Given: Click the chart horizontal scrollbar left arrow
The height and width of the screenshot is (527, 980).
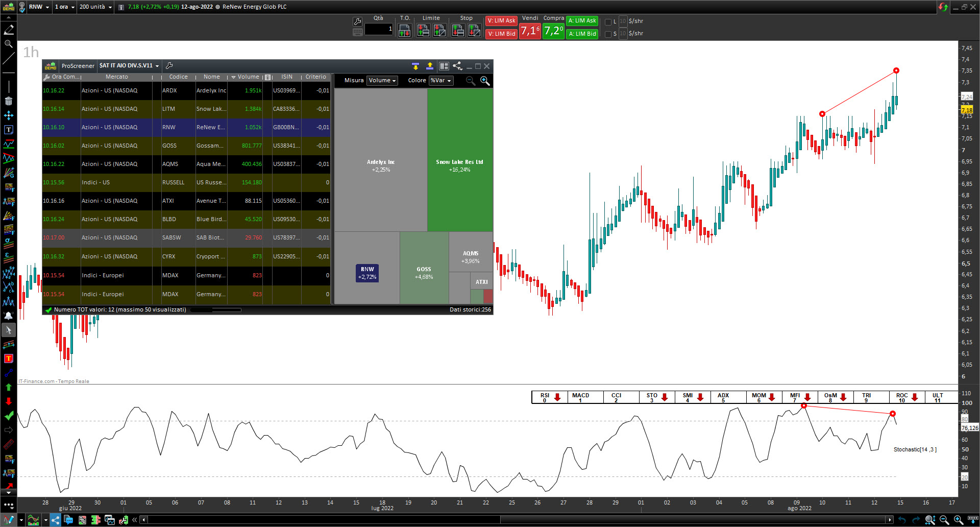Looking at the screenshot, I should click(x=144, y=520).
